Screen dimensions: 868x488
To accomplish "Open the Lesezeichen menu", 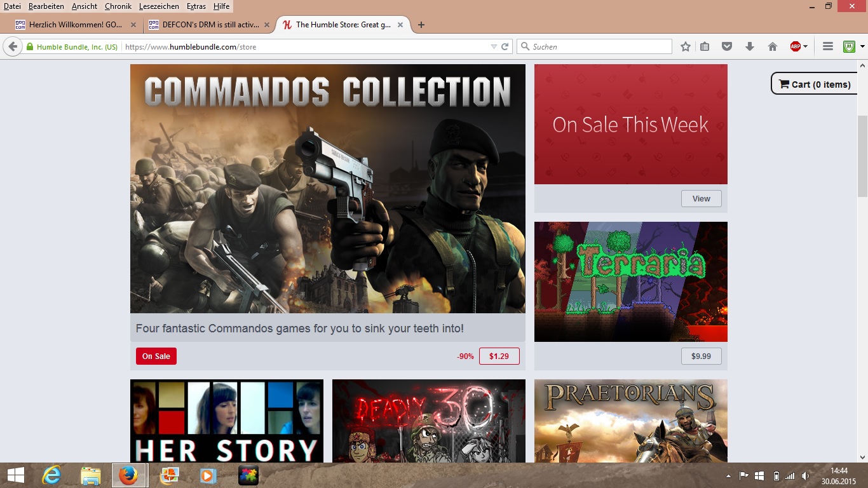I will (x=159, y=6).
